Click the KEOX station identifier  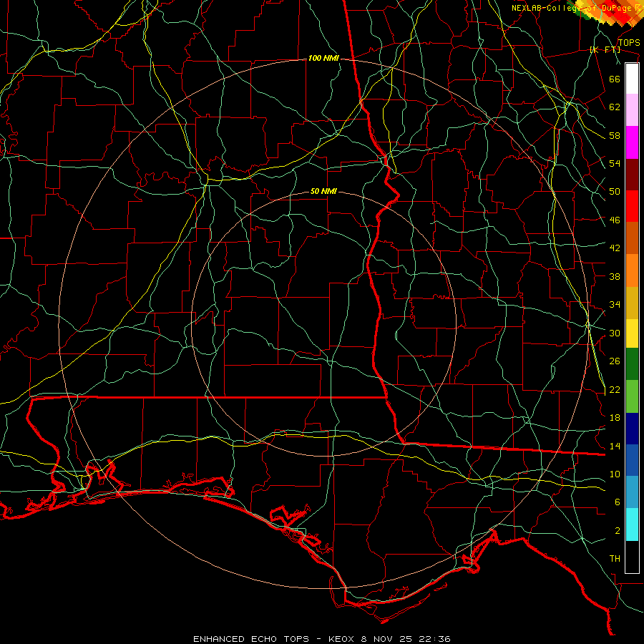click(342, 639)
